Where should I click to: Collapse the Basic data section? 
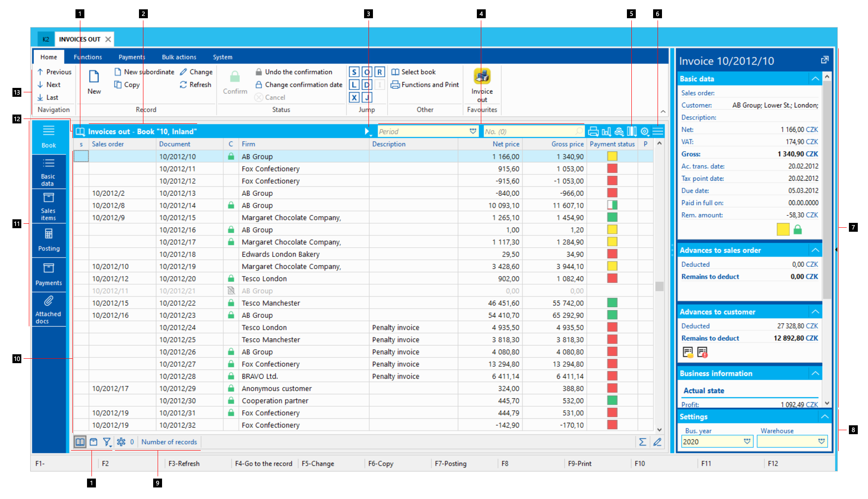[815, 79]
